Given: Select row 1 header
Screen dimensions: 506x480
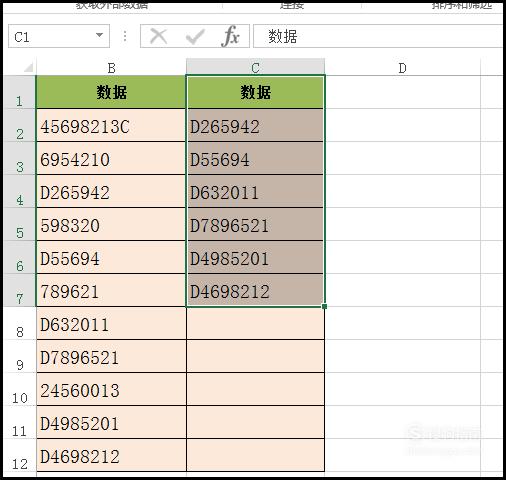Looking at the screenshot, I should pos(19,92).
